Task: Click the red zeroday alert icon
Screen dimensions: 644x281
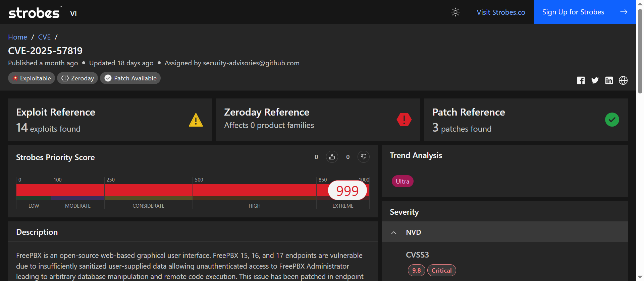Action: [x=404, y=120]
